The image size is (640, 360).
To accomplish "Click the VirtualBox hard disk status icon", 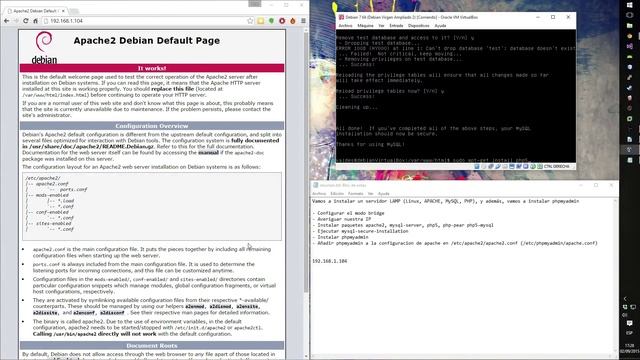I will pyautogui.click(x=476, y=167).
